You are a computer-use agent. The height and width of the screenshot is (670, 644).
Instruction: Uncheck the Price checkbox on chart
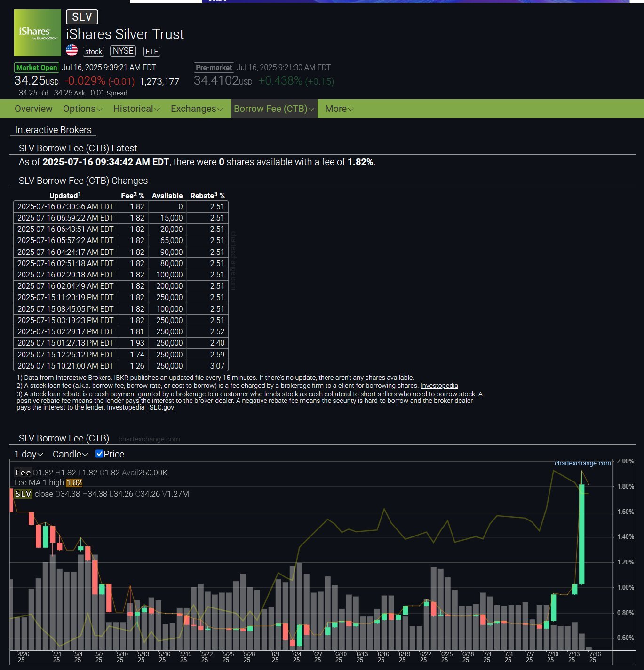click(x=99, y=454)
